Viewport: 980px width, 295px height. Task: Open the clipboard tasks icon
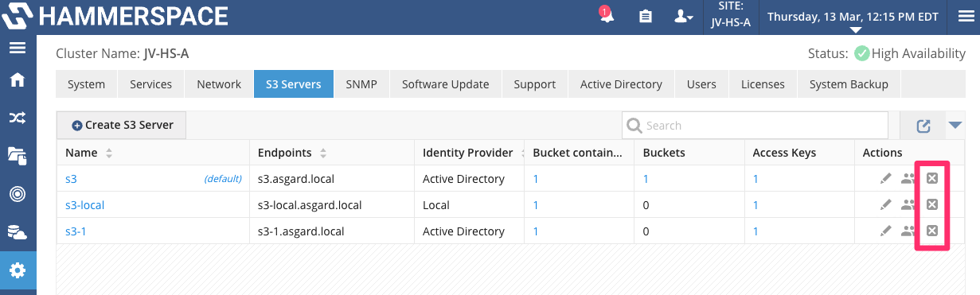(646, 17)
